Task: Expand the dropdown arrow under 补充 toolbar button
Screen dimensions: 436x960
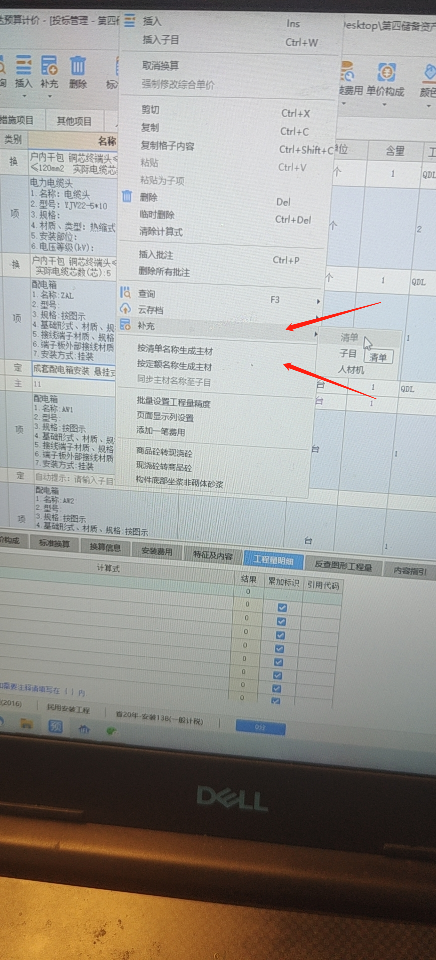Action: (49, 96)
